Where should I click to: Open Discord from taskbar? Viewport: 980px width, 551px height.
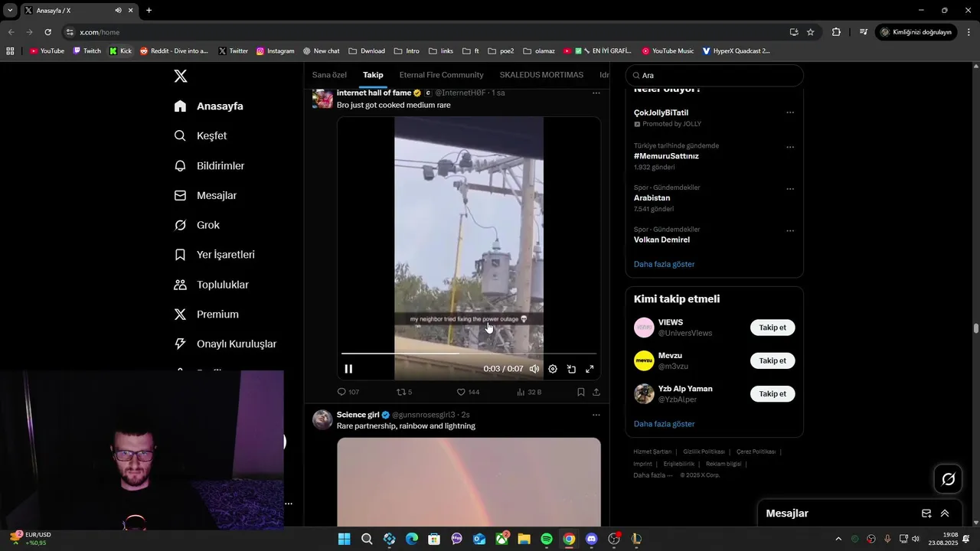coord(591,539)
